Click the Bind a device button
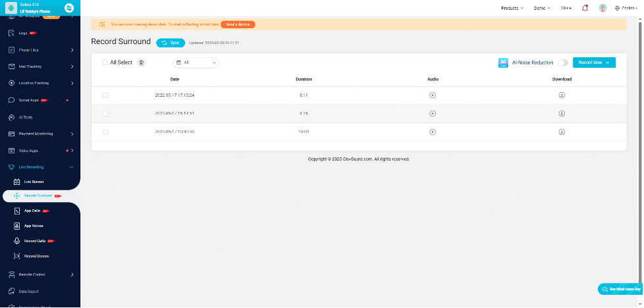644x308 pixels. [237, 24]
